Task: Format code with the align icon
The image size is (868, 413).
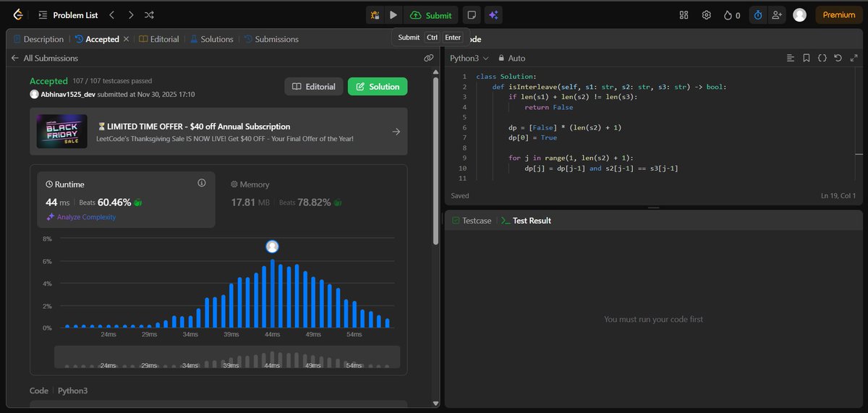Action: point(791,58)
